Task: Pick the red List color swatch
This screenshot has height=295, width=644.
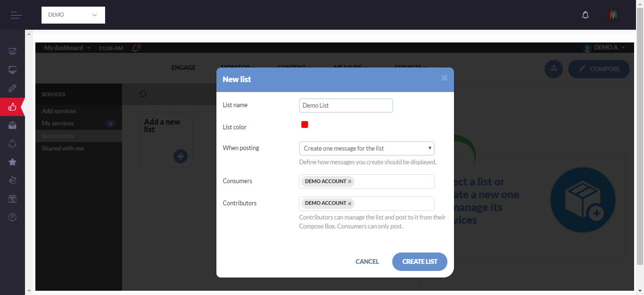Action: [305, 125]
